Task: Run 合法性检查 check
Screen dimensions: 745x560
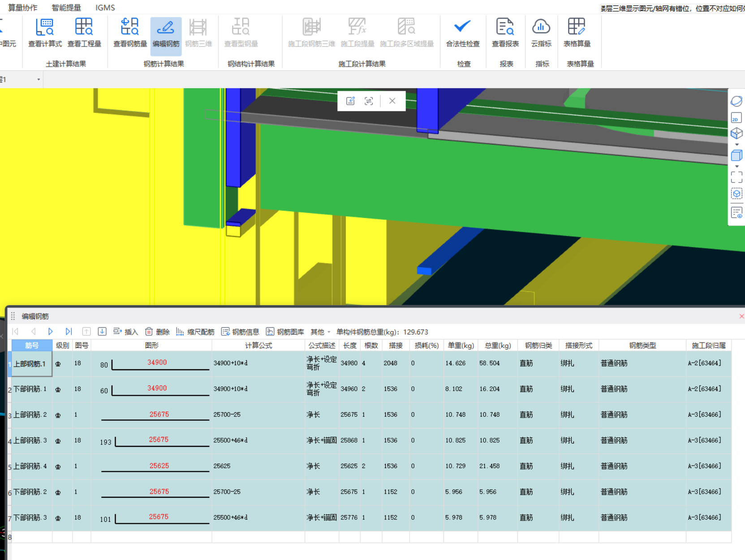Action: coord(463,33)
